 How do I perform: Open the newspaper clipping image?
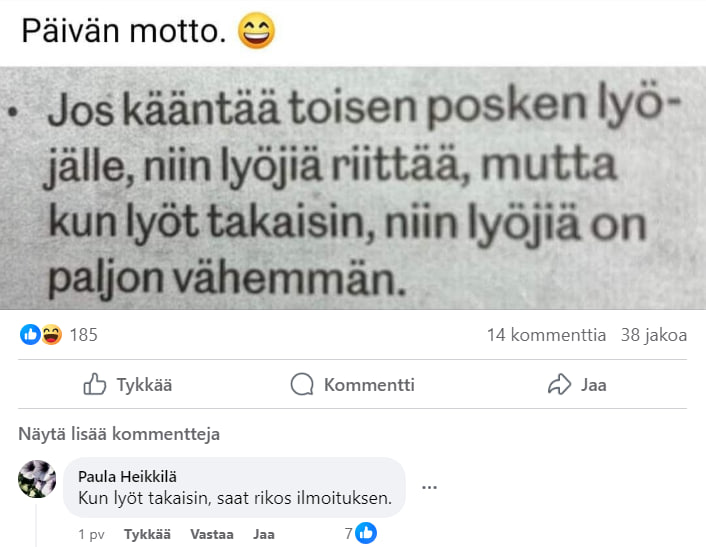click(353, 188)
